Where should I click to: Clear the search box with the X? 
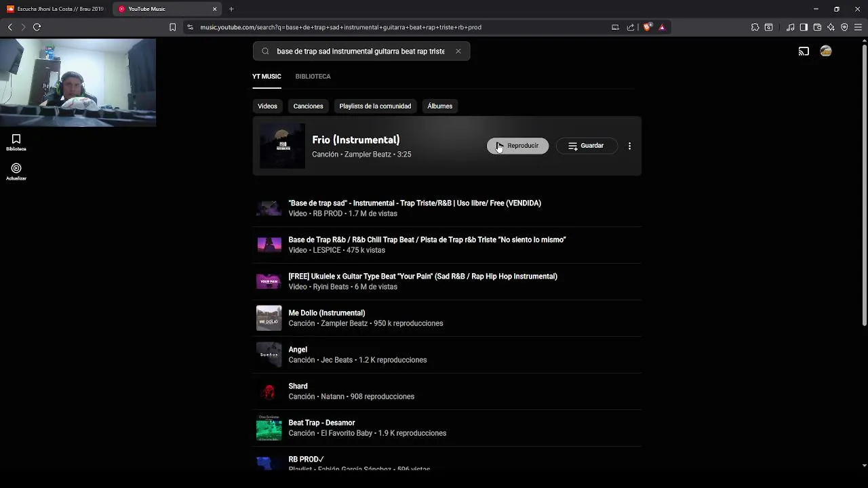[458, 52]
